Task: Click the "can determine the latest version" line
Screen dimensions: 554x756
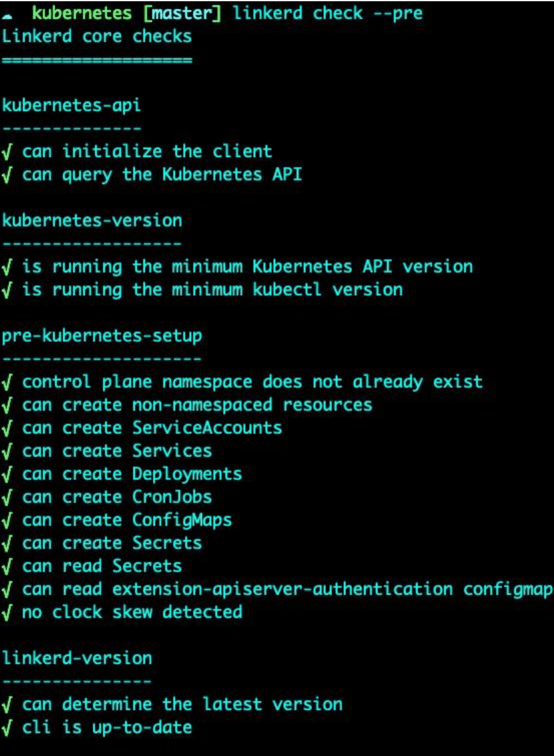Action: 182,704
